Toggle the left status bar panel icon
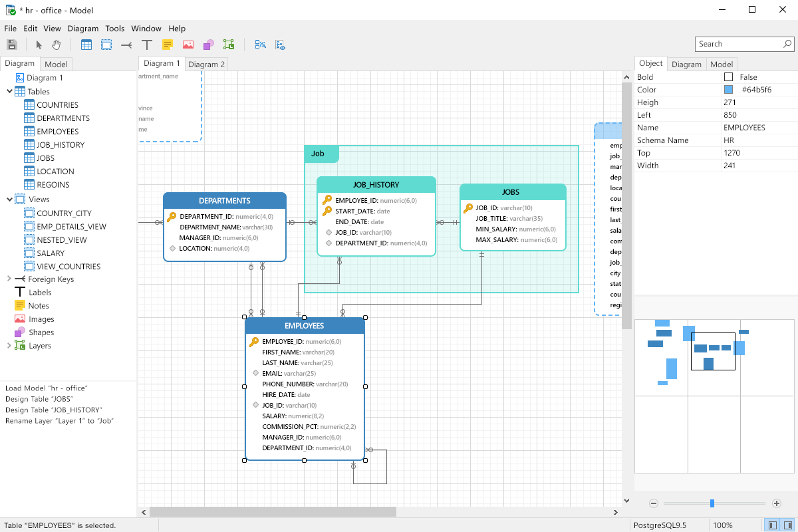The image size is (798, 532). pyautogui.click(x=771, y=525)
